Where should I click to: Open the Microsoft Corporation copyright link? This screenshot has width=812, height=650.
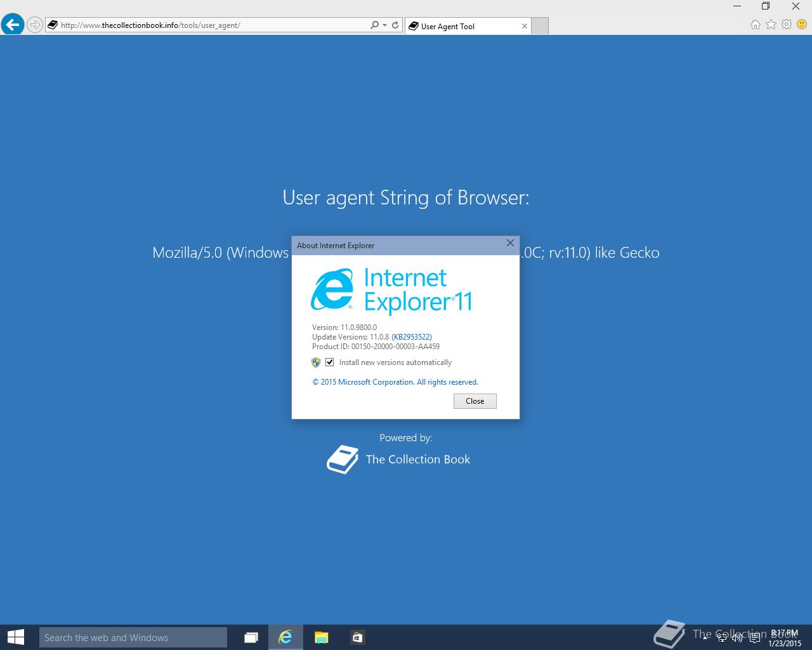click(x=395, y=382)
